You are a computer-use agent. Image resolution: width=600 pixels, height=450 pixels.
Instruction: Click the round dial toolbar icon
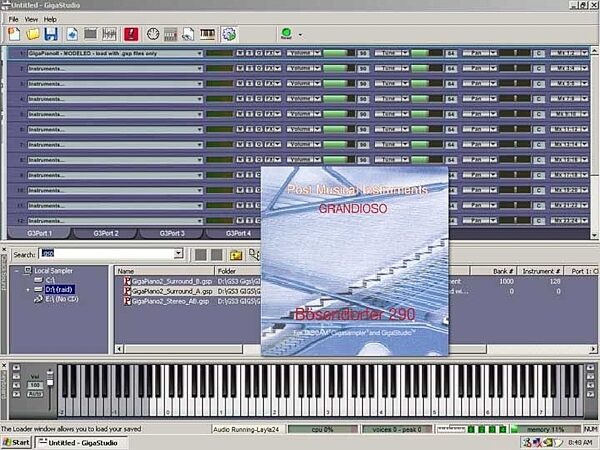pyautogui.click(x=153, y=34)
